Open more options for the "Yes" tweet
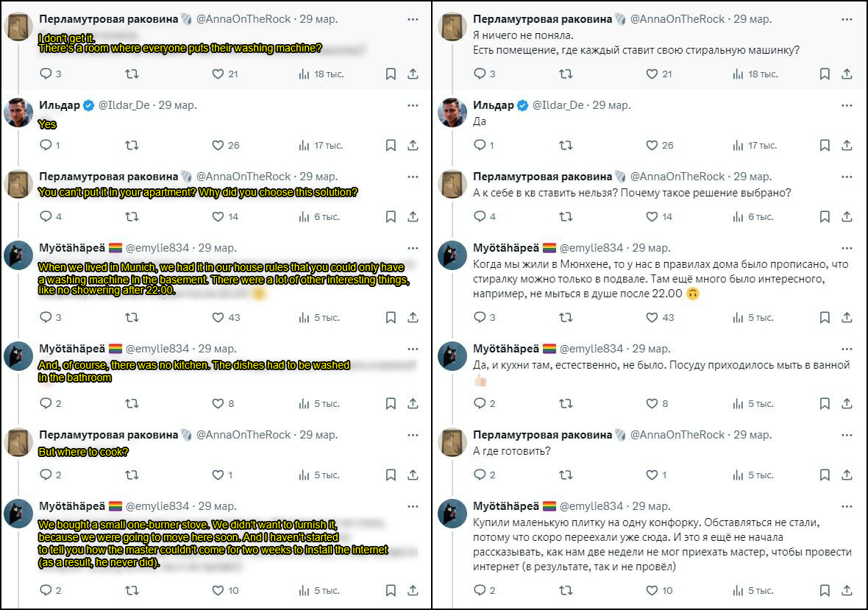Viewport: 868px width, 610px height. click(413, 105)
